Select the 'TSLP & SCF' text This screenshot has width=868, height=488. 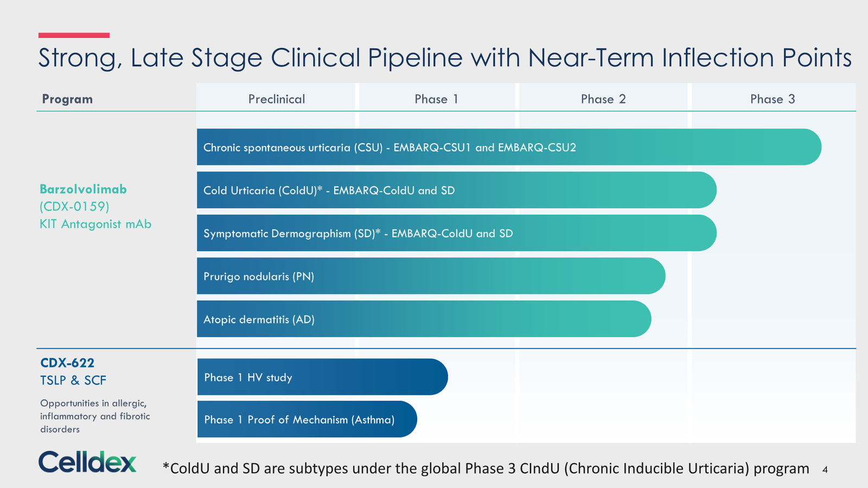point(73,380)
